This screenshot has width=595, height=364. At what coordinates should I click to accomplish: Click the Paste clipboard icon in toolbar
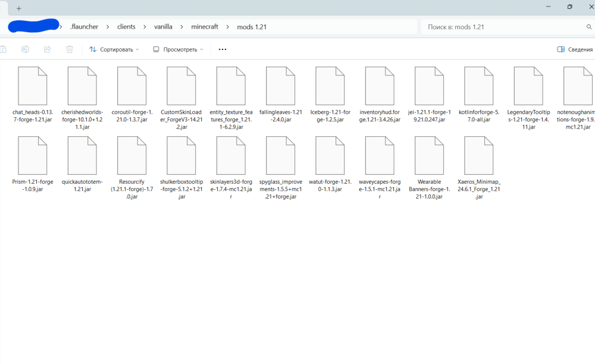pos(3,49)
